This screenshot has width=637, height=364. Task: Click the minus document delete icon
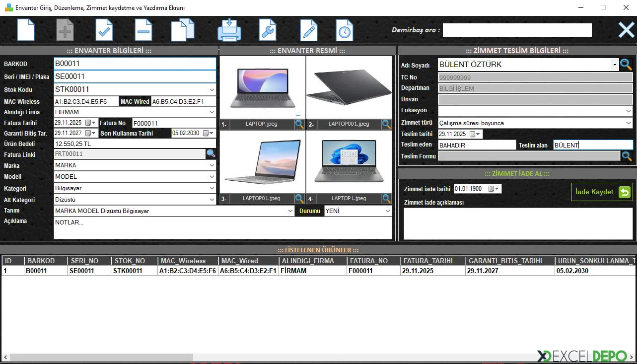pyautogui.click(x=143, y=30)
